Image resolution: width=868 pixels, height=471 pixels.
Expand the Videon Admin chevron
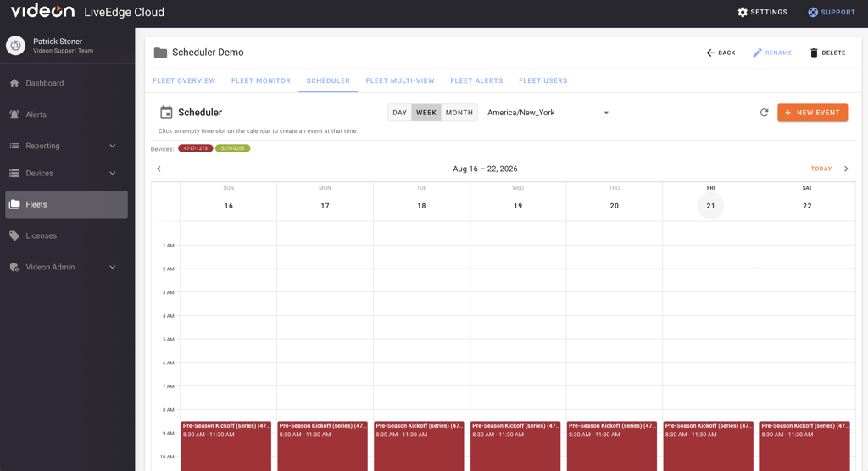tap(113, 267)
